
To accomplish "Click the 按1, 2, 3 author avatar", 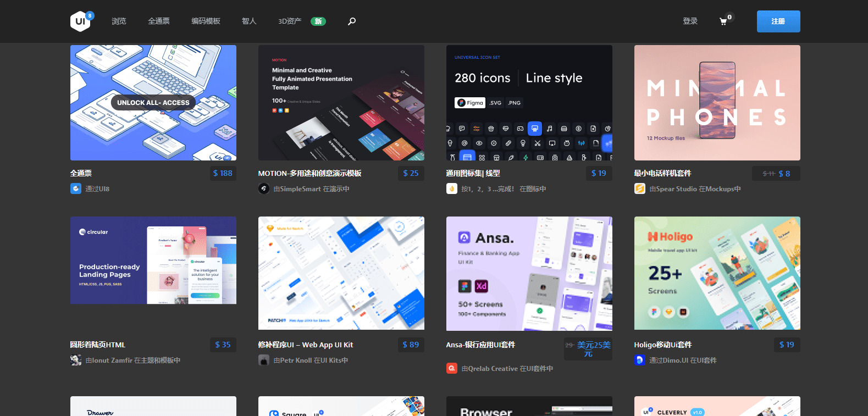I will coord(452,188).
